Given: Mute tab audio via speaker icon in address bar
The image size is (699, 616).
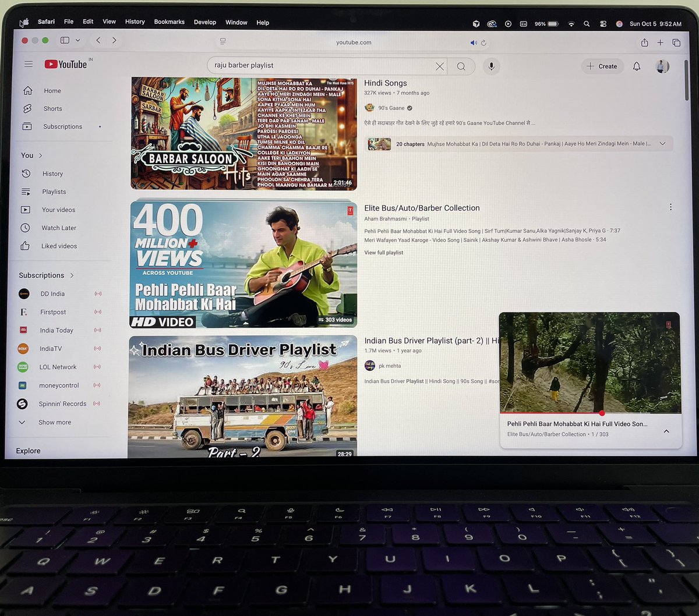Looking at the screenshot, I should tap(474, 43).
